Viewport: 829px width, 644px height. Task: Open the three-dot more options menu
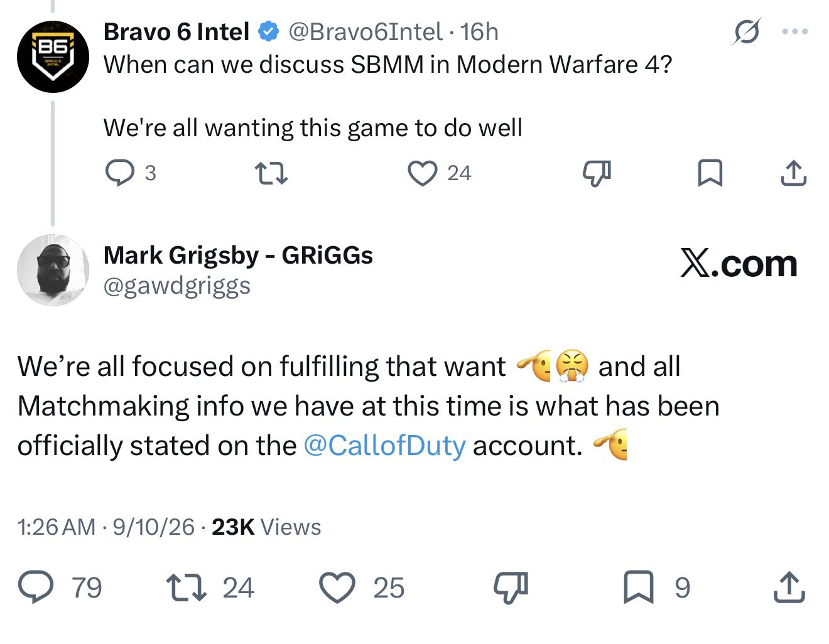click(x=795, y=31)
